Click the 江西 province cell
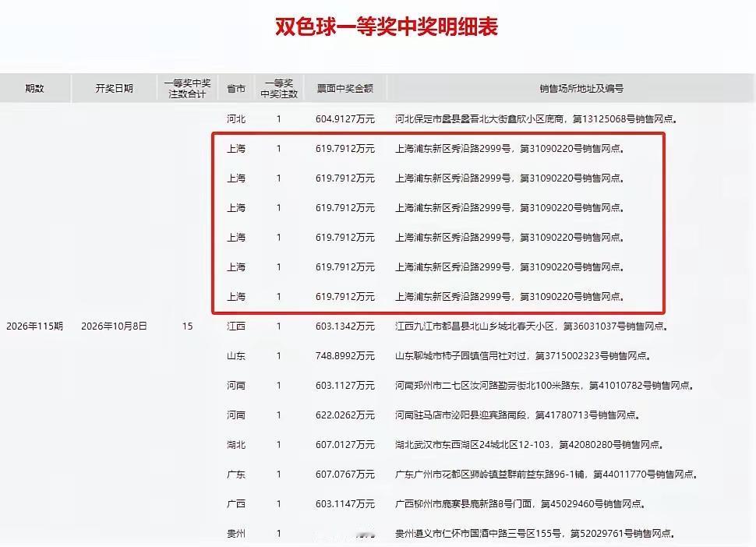 (236, 326)
